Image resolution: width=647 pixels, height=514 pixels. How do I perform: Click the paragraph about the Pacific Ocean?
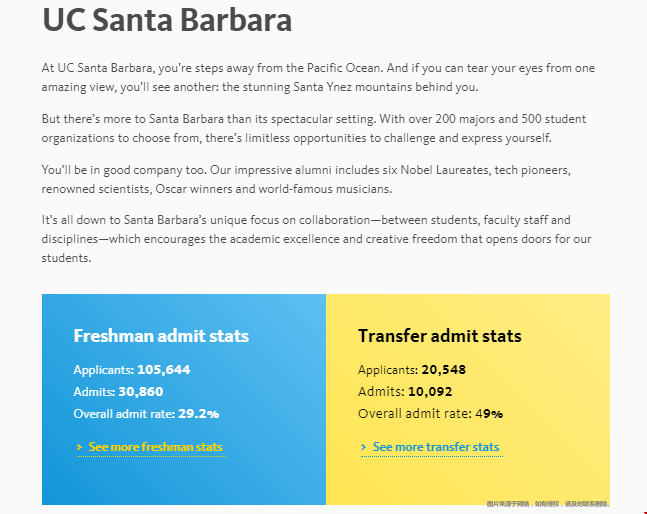[x=318, y=77]
